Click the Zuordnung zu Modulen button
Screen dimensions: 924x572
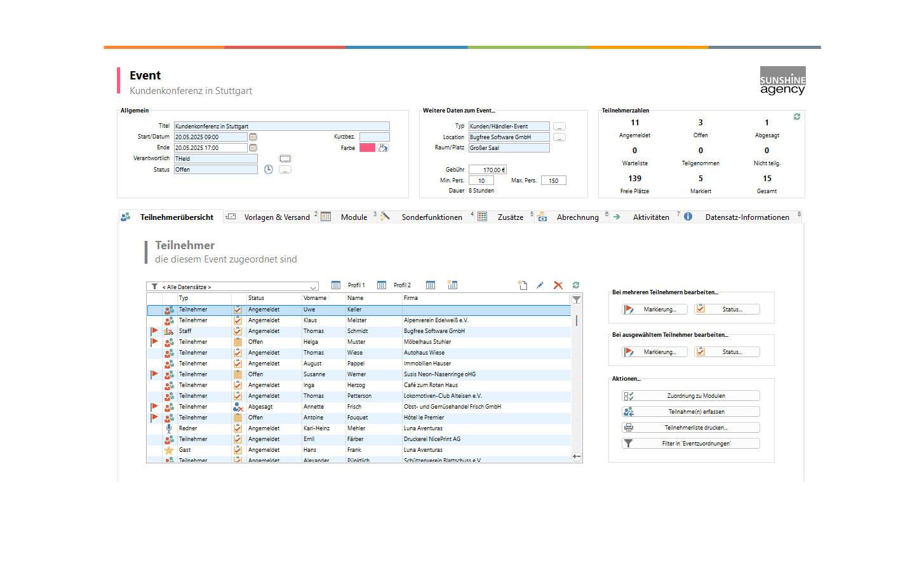[x=696, y=396]
